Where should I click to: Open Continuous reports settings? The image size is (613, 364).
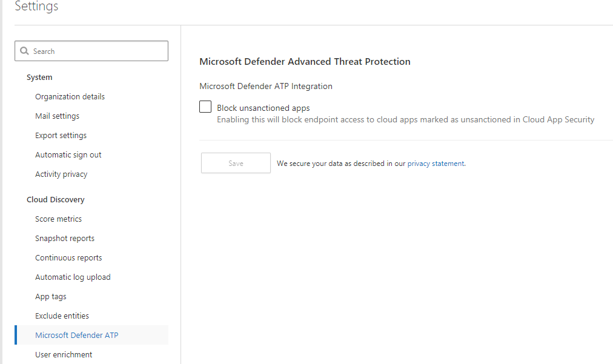(x=68, y=257)
